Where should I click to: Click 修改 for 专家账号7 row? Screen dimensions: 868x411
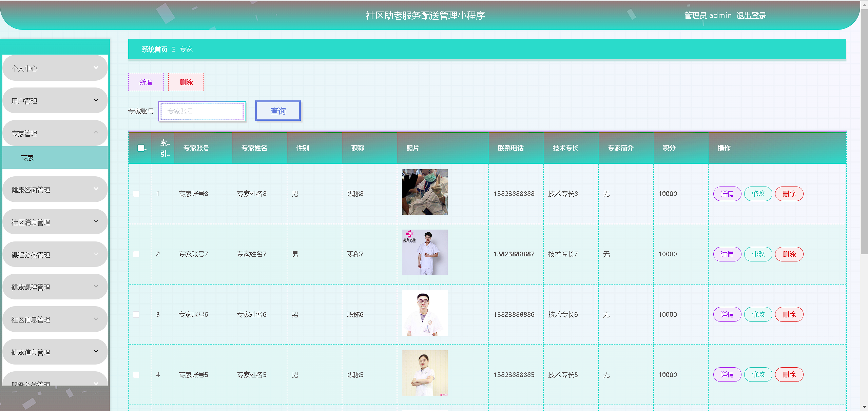[758, 254]
